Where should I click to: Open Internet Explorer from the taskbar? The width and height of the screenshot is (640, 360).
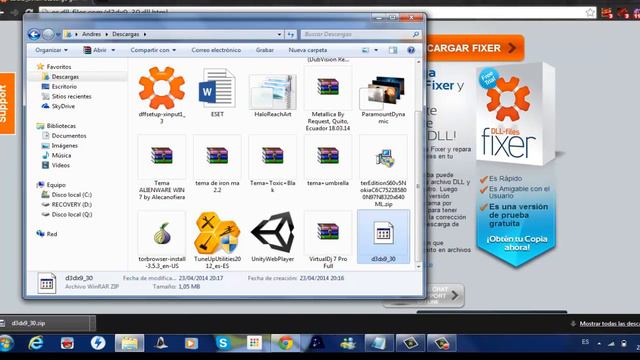[36, 343]
